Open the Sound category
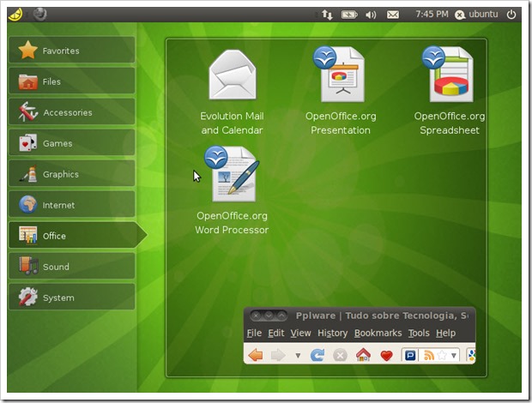Viewport: 532px width, 403px height. tap(71, 267)
